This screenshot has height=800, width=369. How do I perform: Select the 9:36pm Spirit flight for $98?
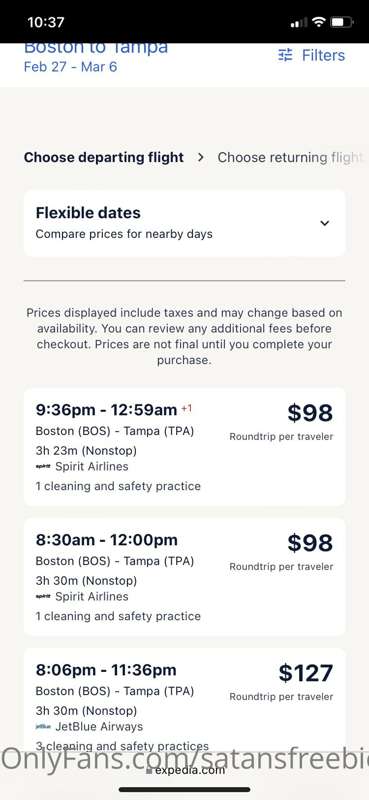184,446
